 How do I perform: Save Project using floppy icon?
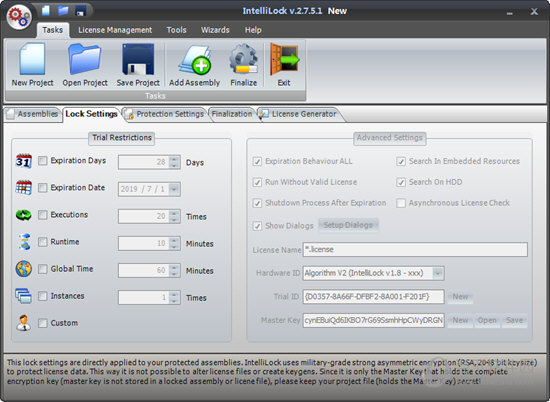click(138, 65)
